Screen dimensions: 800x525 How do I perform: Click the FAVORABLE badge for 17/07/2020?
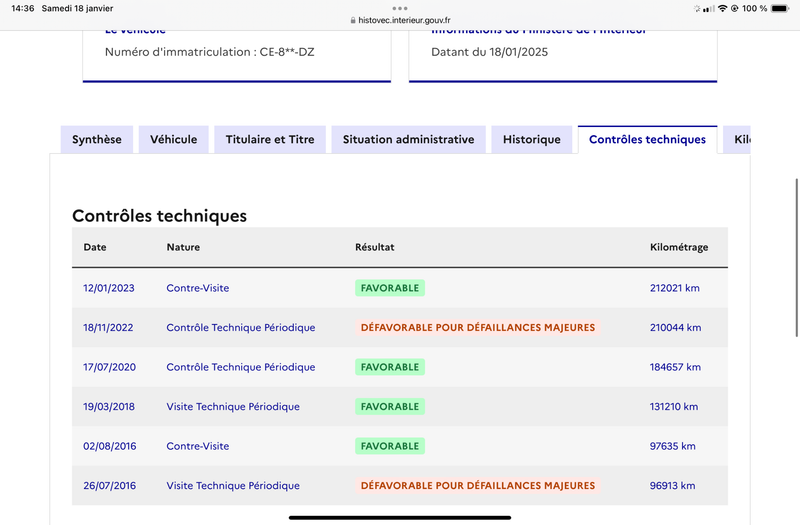point(390,367)
